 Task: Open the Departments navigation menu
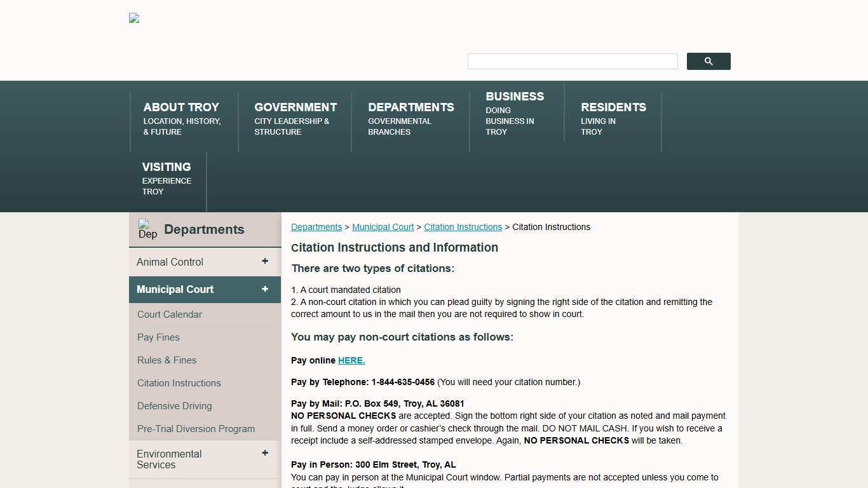point(410,118)
